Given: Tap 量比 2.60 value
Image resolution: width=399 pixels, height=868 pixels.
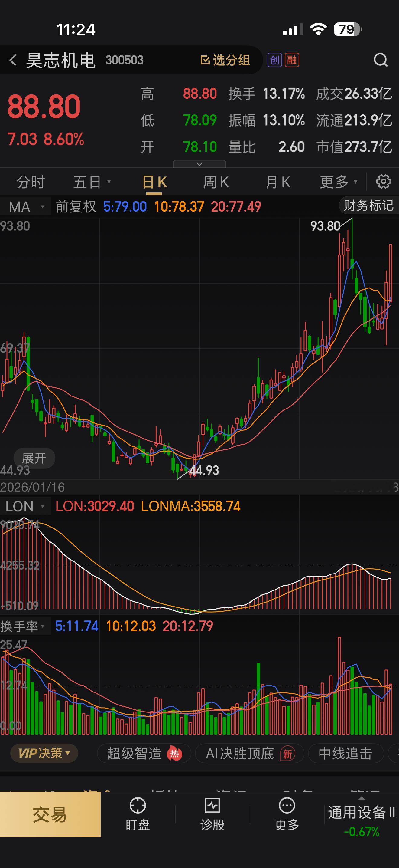Looking at the screenshot, I should 266,147.
